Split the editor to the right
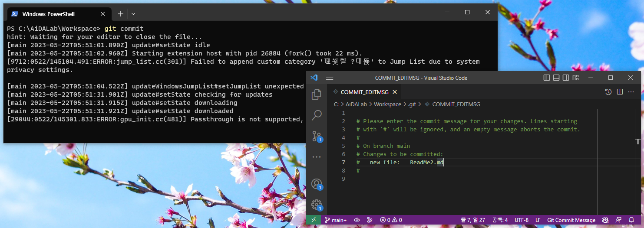The image size is (644, 228). pyautogui.click(x=620, y=92)
